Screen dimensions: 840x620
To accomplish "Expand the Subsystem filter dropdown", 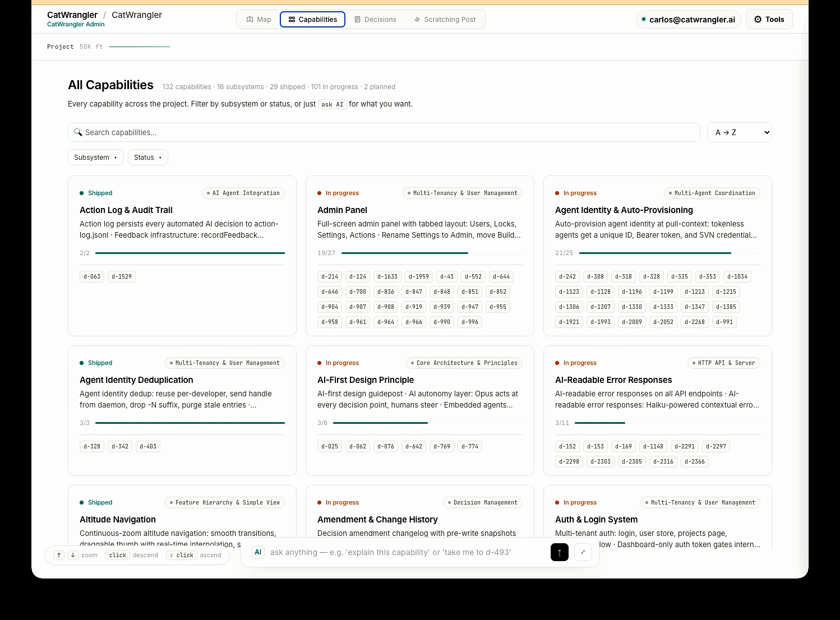I will pos(95,158).
